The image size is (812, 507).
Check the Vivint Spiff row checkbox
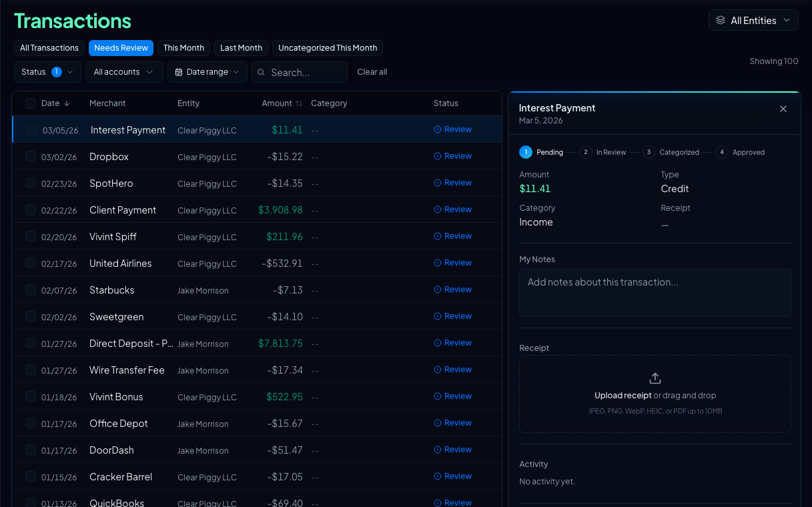[31, 237]
